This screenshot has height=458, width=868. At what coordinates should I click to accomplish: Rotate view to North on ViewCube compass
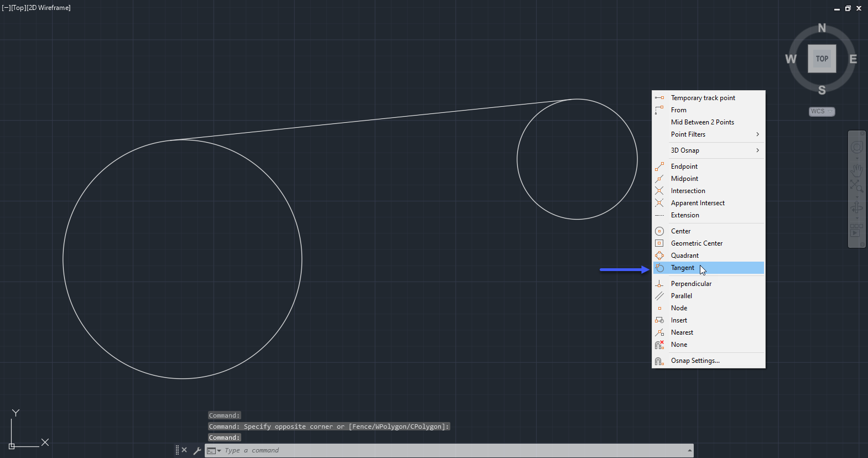822,28
